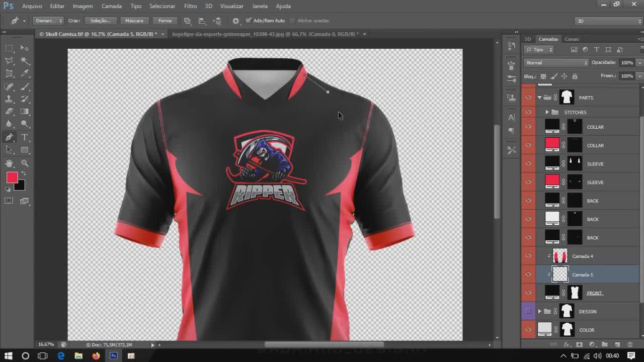Hide the FRONT layer
644x362 pixels.
tap(528, 293)
